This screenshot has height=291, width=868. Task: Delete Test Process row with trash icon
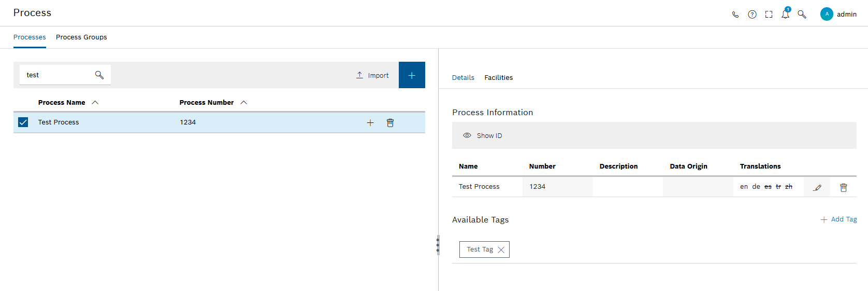click(x=390, y=123)
